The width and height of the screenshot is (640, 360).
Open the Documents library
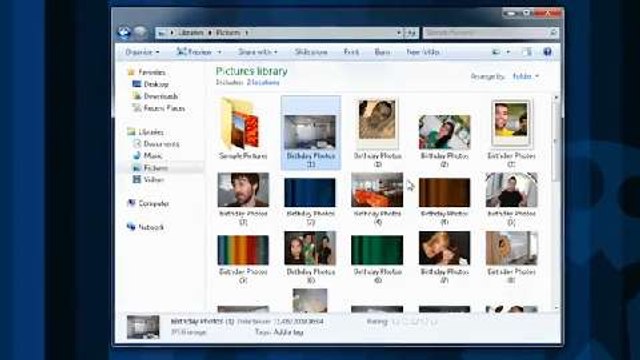[161, 144]
